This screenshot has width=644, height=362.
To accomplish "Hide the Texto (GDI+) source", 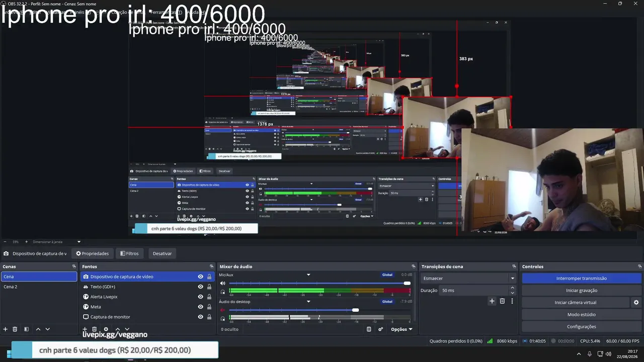I will [201, 287].
